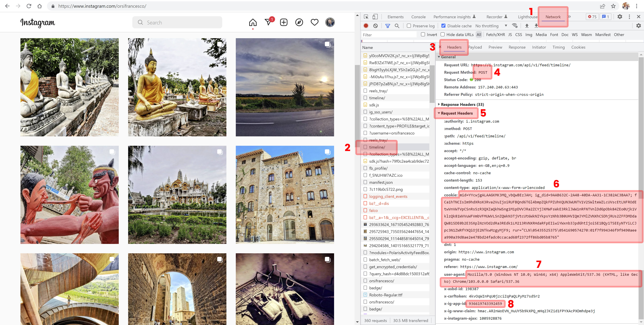Viewport: 644px width, 325px height.
Task: Open the Explore compass icon
Action: (299, 22)
